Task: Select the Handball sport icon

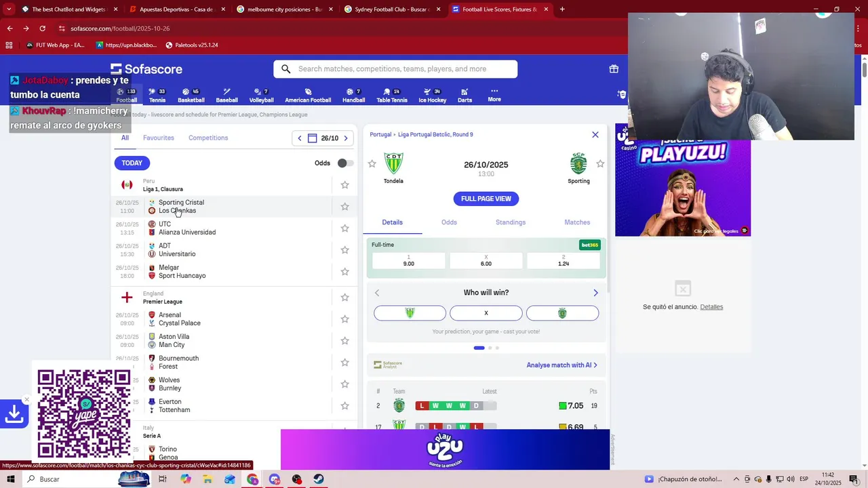Action: pyautogui.click(x=353, y=96)
